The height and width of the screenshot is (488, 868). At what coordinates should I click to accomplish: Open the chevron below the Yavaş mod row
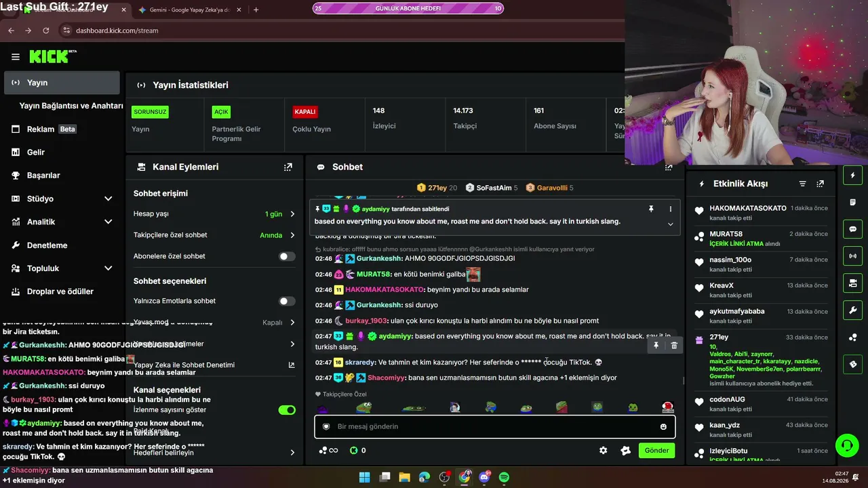point(292,344)
